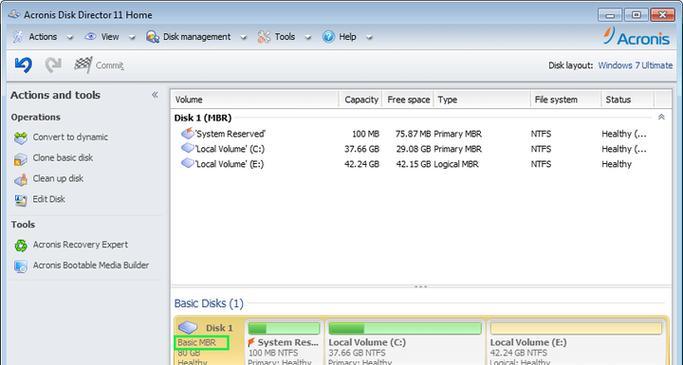Select the 'Local Volume' (E:) row
Viewport: 683px width, 365px height.
420,164
